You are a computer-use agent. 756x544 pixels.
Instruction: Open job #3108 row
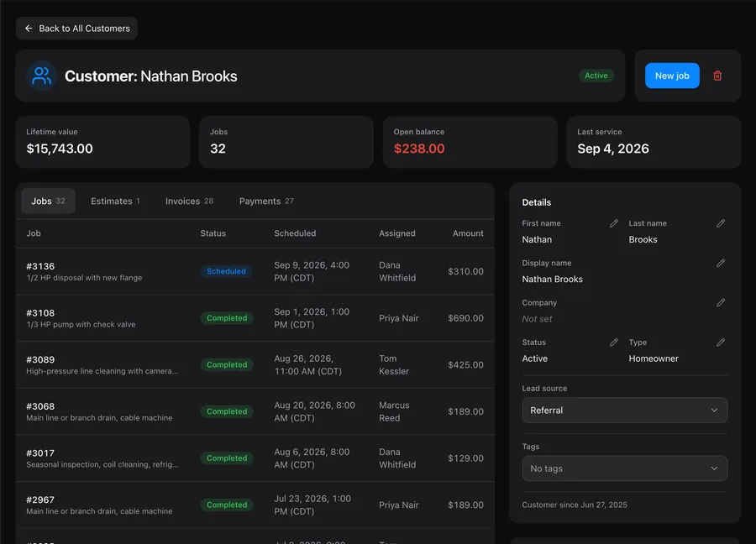click(x=255, y=318)
